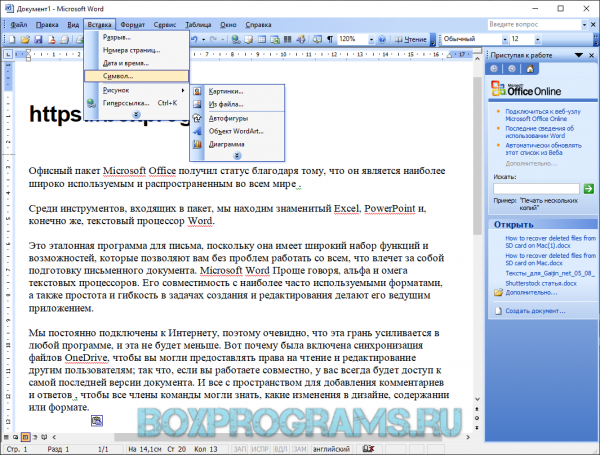Click the New document toolbar icon
The height and width of the screenshot is (455, 600).
pos(12,39)
